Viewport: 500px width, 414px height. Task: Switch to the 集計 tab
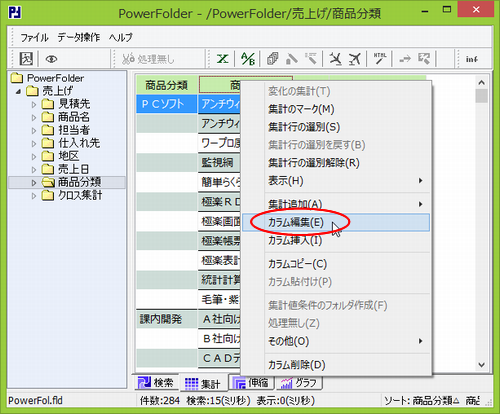tap(203, 383)
